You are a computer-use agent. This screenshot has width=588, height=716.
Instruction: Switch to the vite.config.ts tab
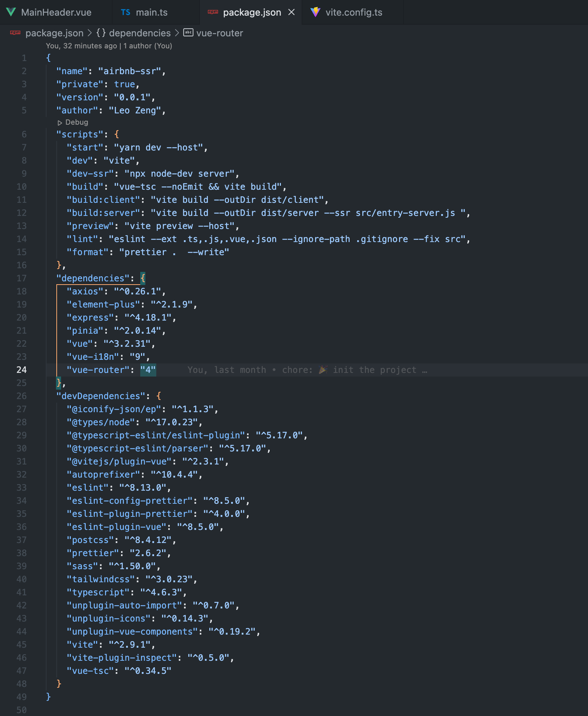pyautogui.click(x=354, y=12)
